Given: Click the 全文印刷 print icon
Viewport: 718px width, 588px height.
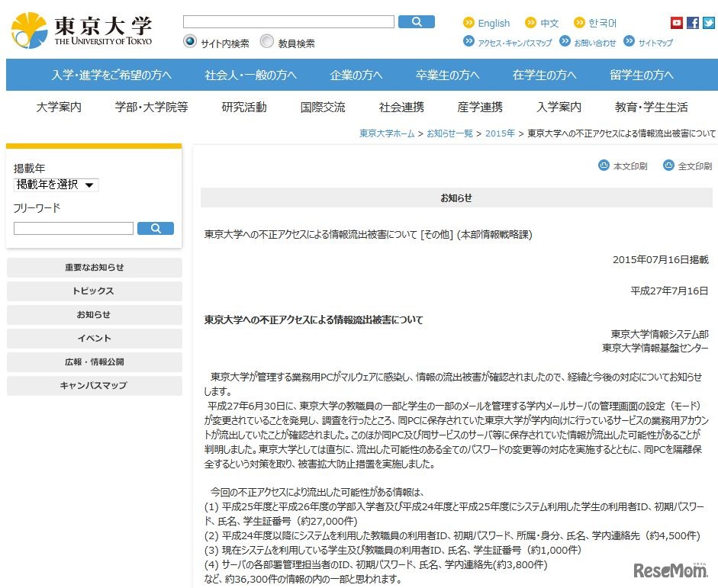Looking at the screenshot, I should pos(668,165).
